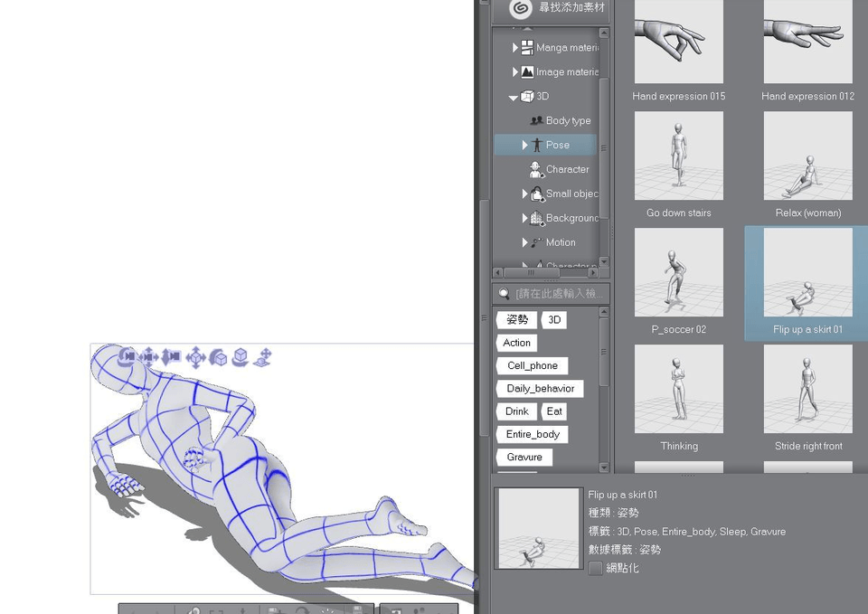Select Body type in the material tree

click(568, 120)
